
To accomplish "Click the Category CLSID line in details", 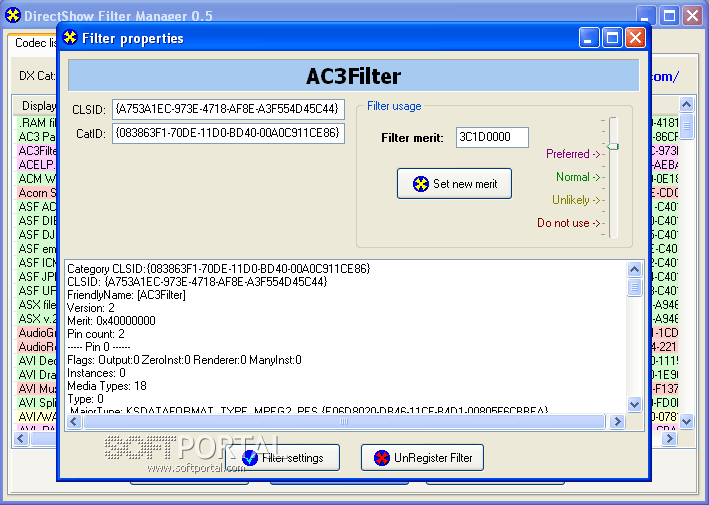I will coord(218,269).
